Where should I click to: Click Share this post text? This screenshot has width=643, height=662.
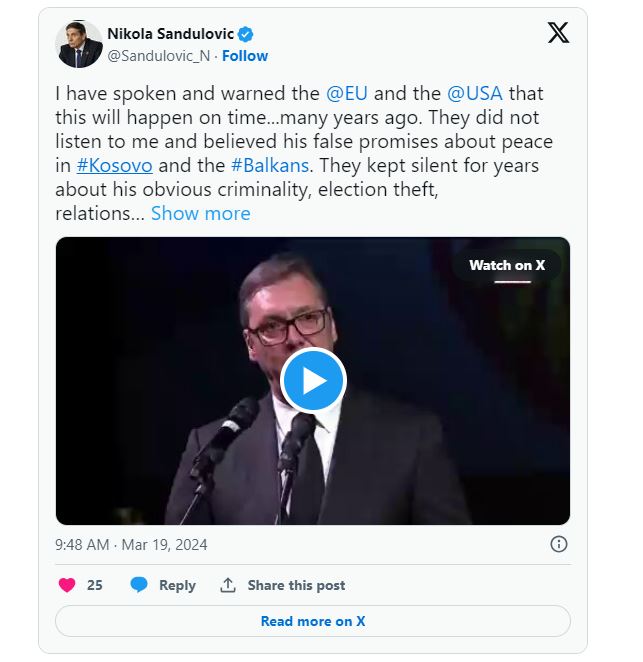296,585
